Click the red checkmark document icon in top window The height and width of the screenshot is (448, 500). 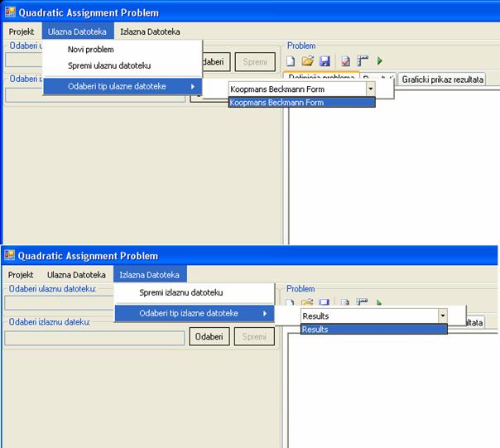point(346,60)
